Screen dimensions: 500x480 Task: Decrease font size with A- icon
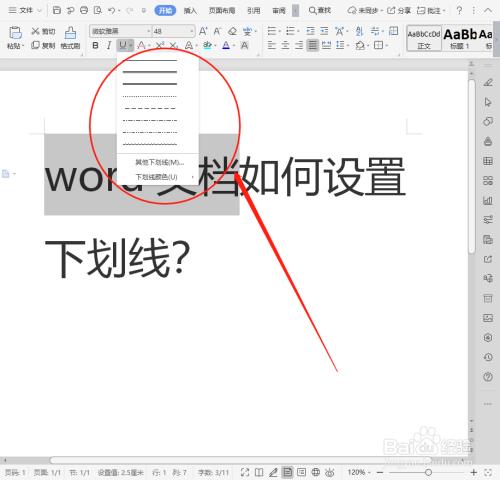[217, 31]
